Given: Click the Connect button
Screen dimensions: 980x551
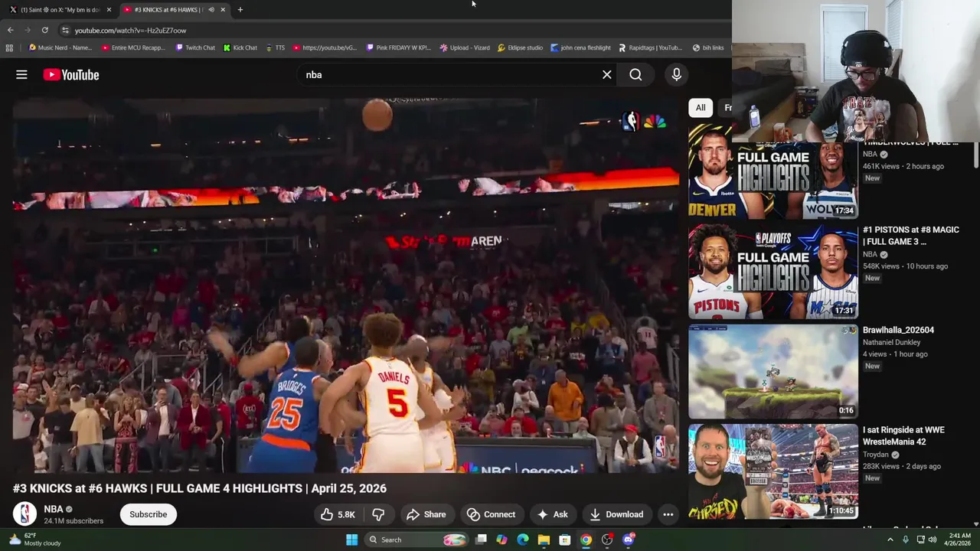Looking at the screenshot, I should (x=492, y=514).
